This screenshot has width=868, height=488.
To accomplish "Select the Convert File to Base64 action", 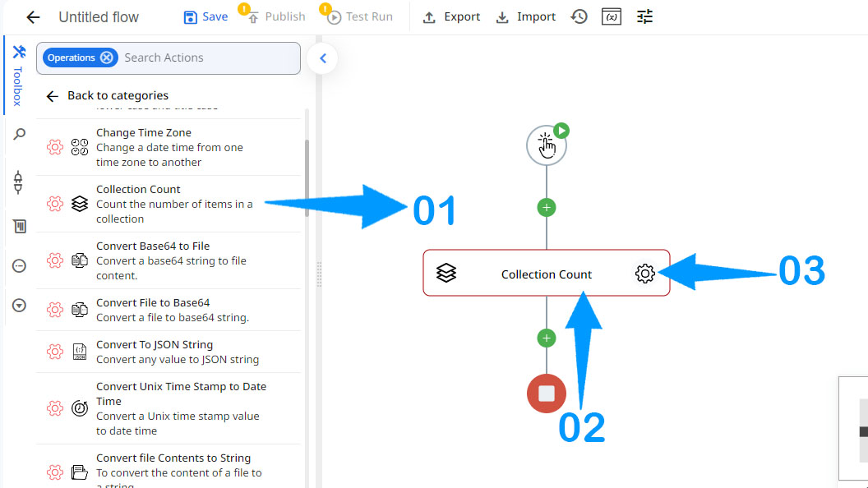I will point(169,310).
